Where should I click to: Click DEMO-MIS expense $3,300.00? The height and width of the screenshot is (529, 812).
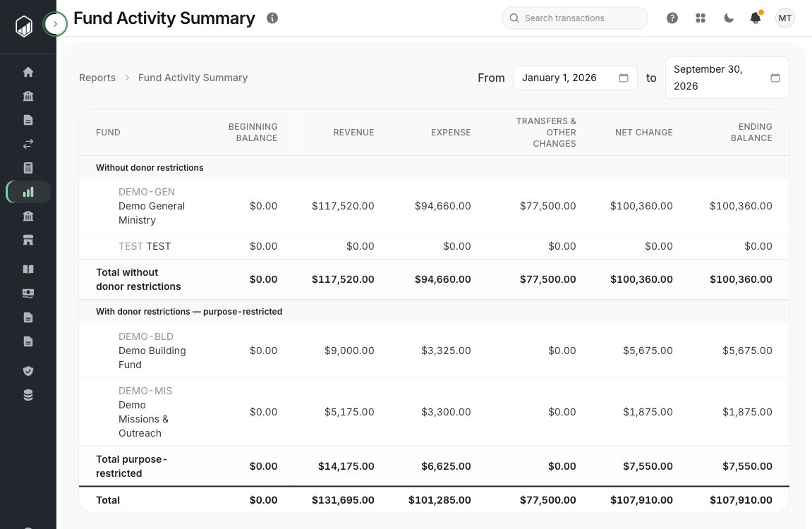pyautogui.click(x=446, y=412)
